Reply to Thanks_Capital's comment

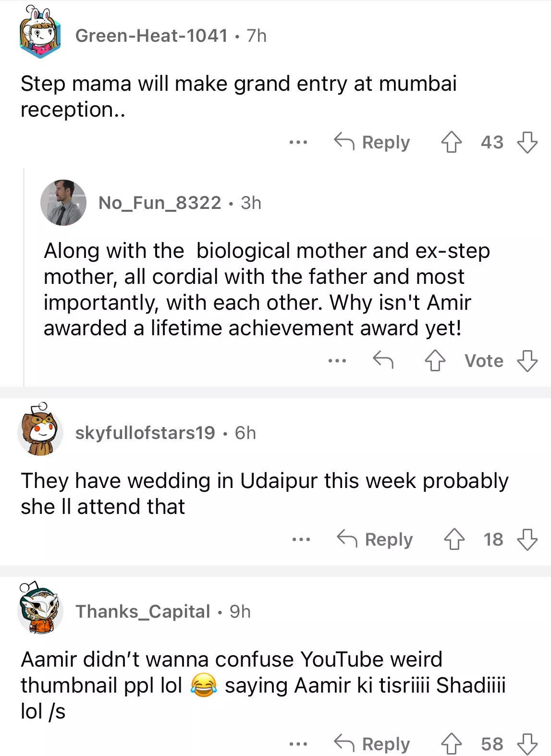tap(372, 744)
